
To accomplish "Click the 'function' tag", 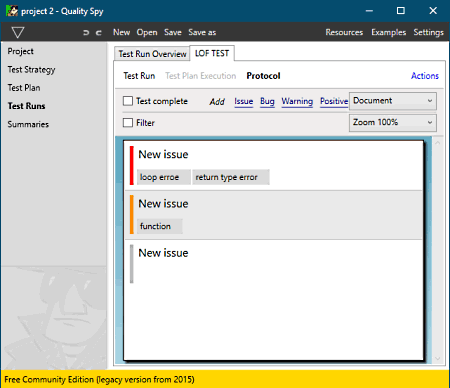I will (x=160, y=226).
